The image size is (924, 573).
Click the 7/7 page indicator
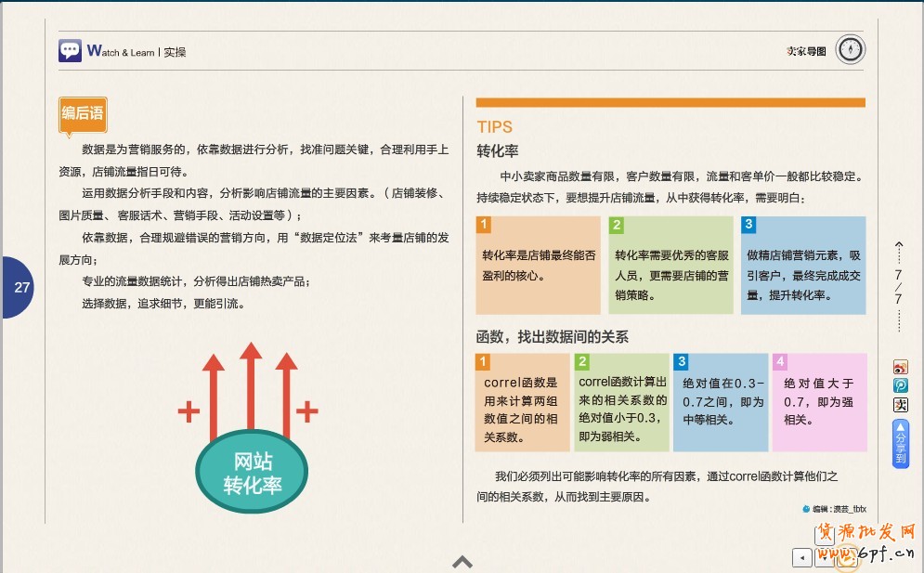898,287
